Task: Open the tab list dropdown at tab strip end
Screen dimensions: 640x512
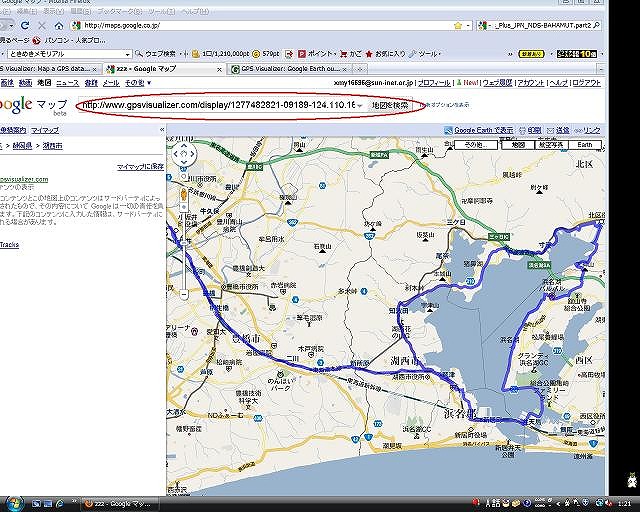Action: 601,69
